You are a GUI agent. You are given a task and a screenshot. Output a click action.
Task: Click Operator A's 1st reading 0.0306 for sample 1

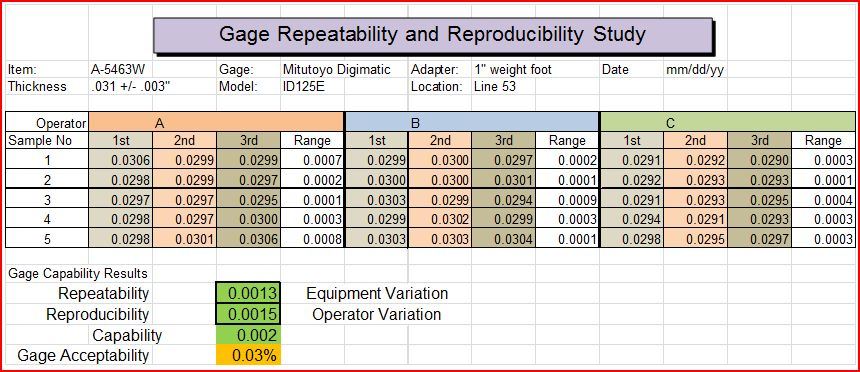[x=121, y=160]
